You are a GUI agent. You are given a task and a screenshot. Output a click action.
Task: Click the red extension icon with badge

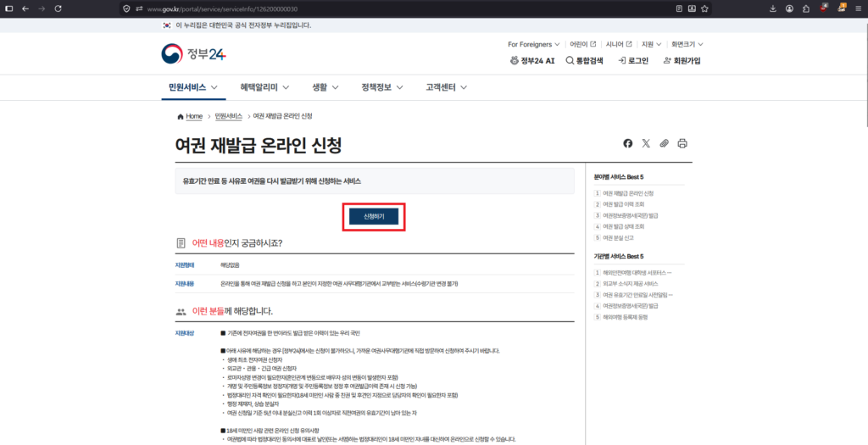(x=824, y=8)
